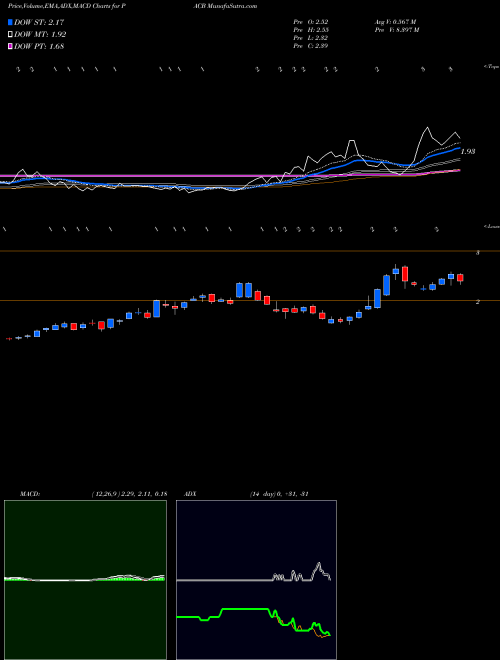Click the '1.93' EMA value label
Image resolution: width=500 pixels, height=660 pixels.
(x=468, y=152)
